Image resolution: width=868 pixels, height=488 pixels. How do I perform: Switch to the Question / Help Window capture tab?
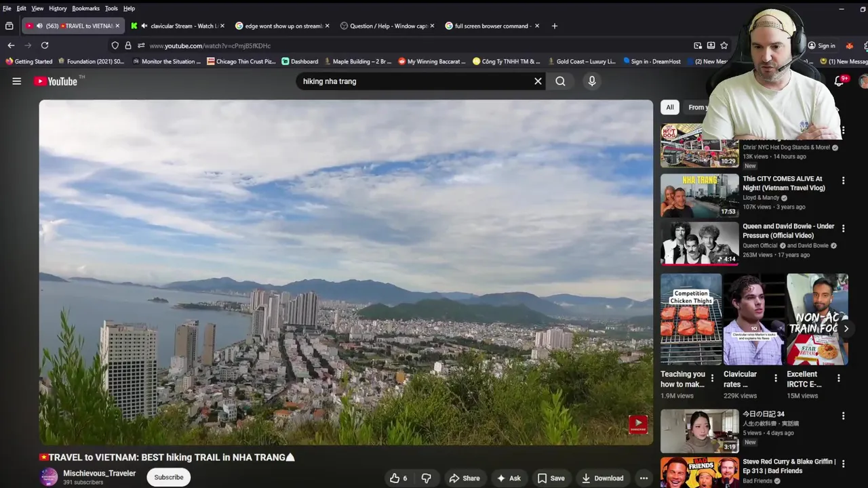[x=388, y=26]
